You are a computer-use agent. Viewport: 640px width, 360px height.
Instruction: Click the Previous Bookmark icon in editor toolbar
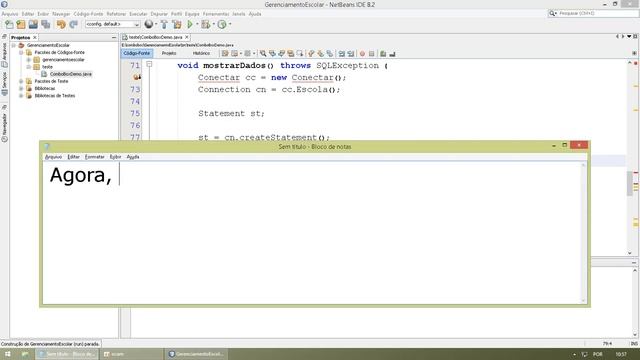pyautogui.click(x=311, y=53)
